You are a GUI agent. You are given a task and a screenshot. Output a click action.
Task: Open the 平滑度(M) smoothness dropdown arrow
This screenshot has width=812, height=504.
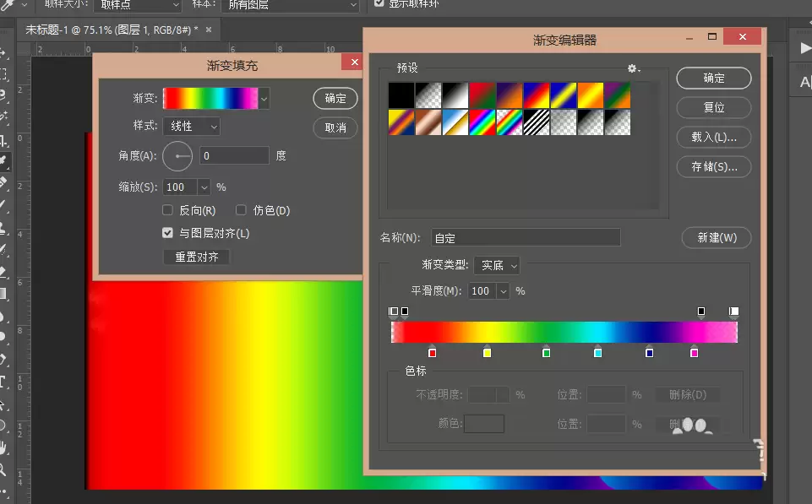click(504, 291)
